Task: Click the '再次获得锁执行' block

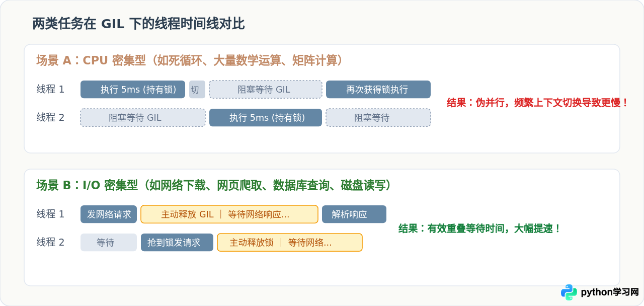Action: pos(378,90)
